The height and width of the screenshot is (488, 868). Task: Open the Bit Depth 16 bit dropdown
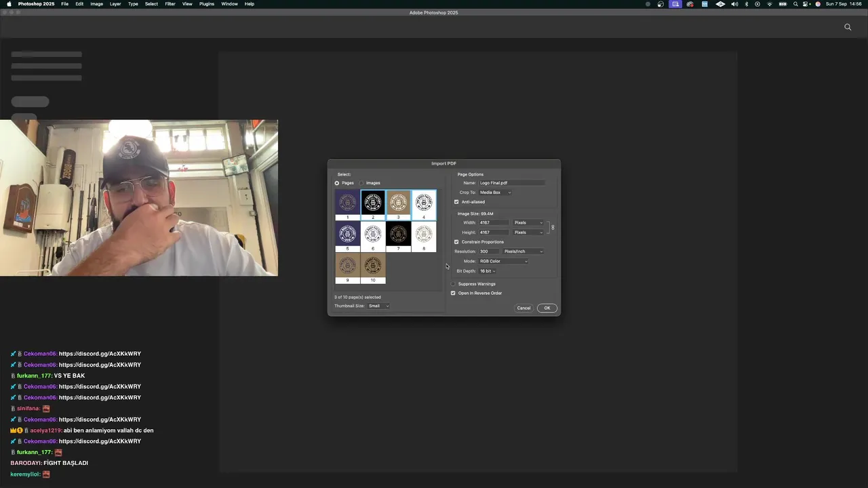(x=488, y=271)
